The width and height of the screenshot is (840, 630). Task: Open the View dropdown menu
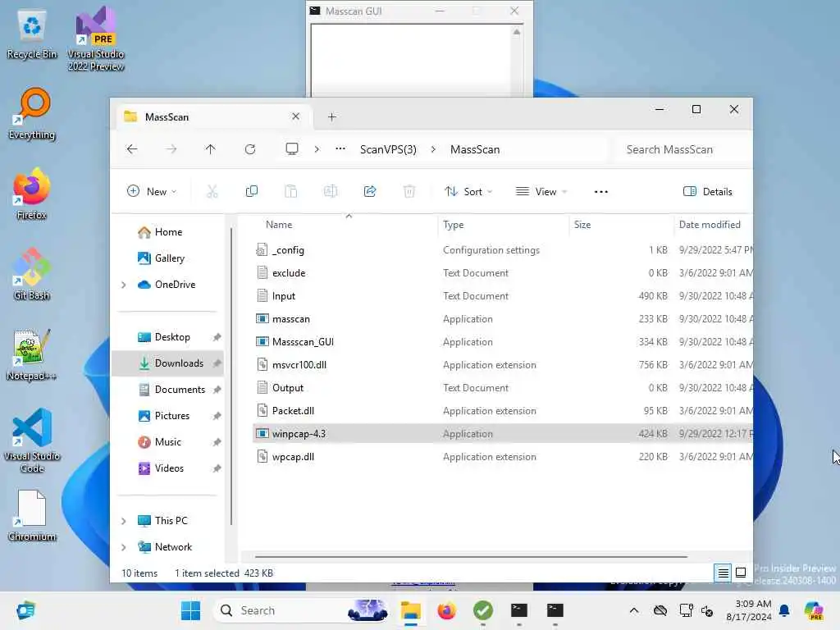(541, 191)
